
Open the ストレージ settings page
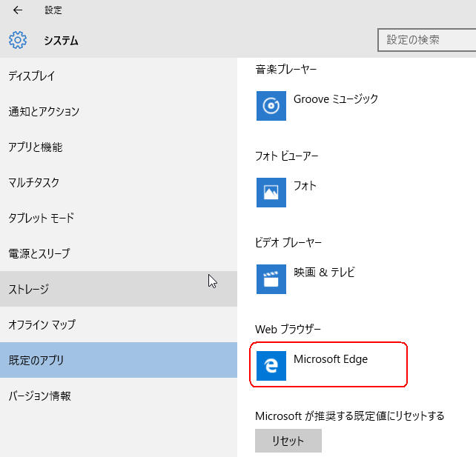point(119,289)
